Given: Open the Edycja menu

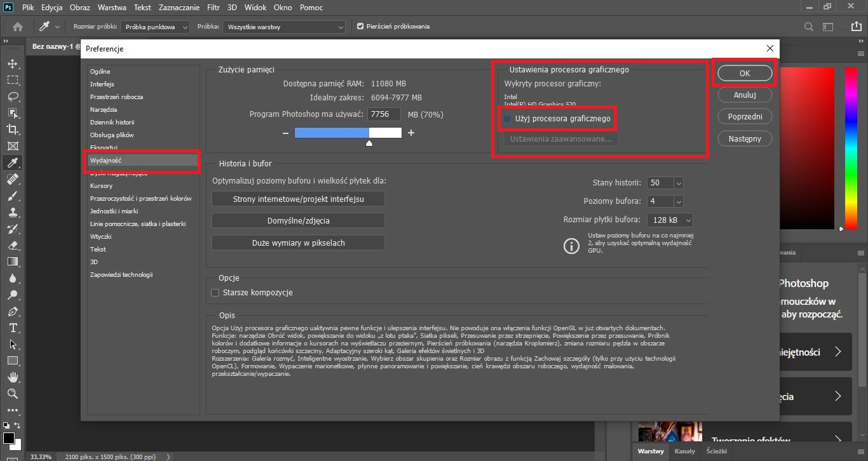Looking at the screenshot, I should pos(51,8).
